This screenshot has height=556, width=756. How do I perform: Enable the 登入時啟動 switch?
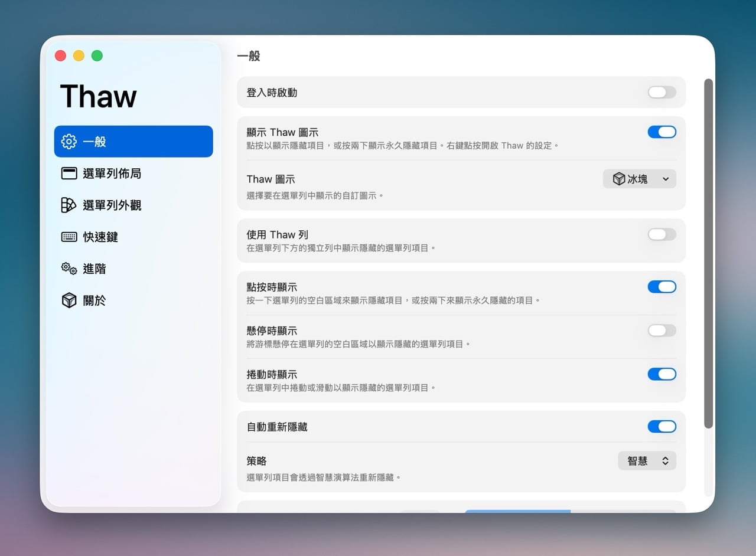click(x=661, y=93)
